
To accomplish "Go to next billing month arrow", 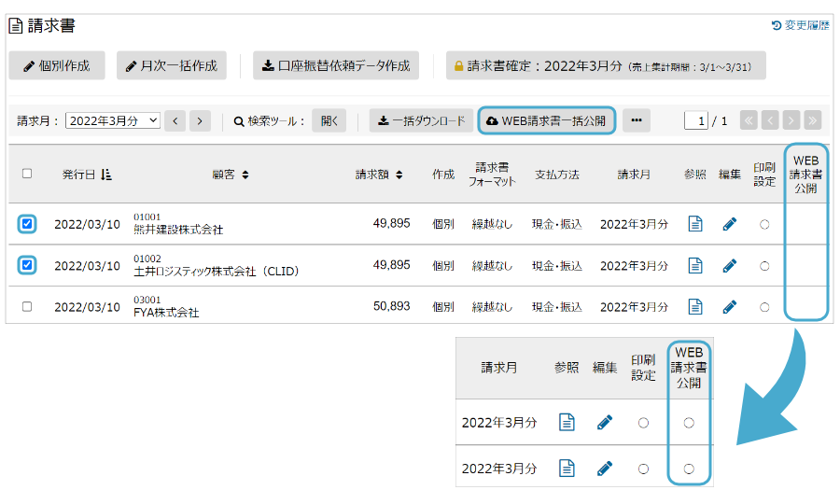I will click(200, 120).
